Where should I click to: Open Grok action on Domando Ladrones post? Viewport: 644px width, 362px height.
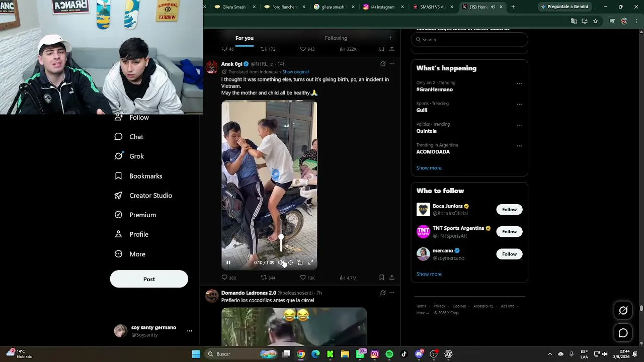coord(383,293)
